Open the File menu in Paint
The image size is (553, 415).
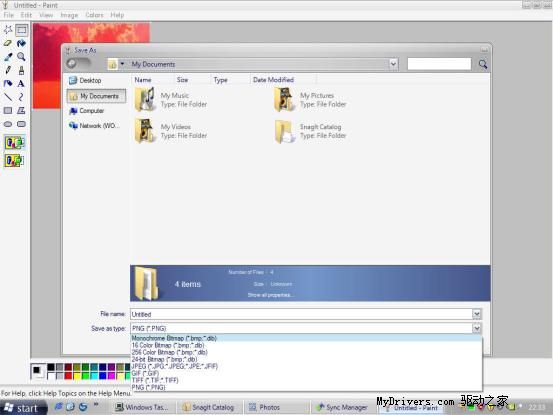[8, 15]
